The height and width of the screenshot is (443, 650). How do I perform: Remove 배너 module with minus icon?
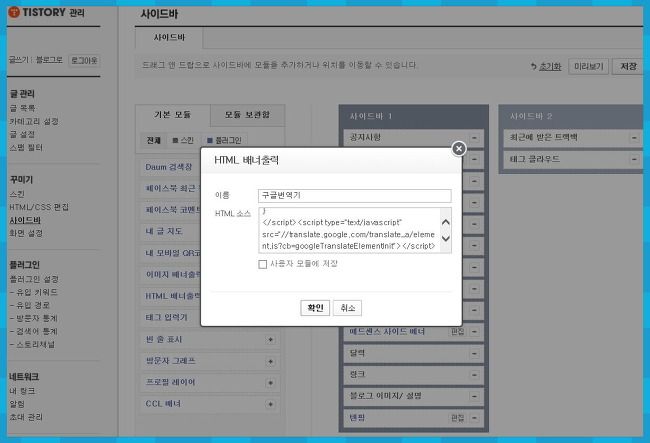(x=474, y=418)
